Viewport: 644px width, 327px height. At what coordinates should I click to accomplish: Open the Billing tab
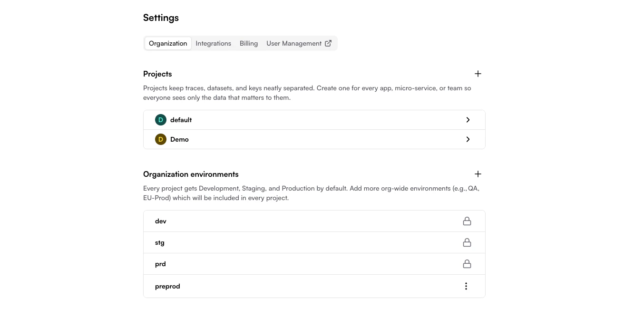(x=249, y=43)
